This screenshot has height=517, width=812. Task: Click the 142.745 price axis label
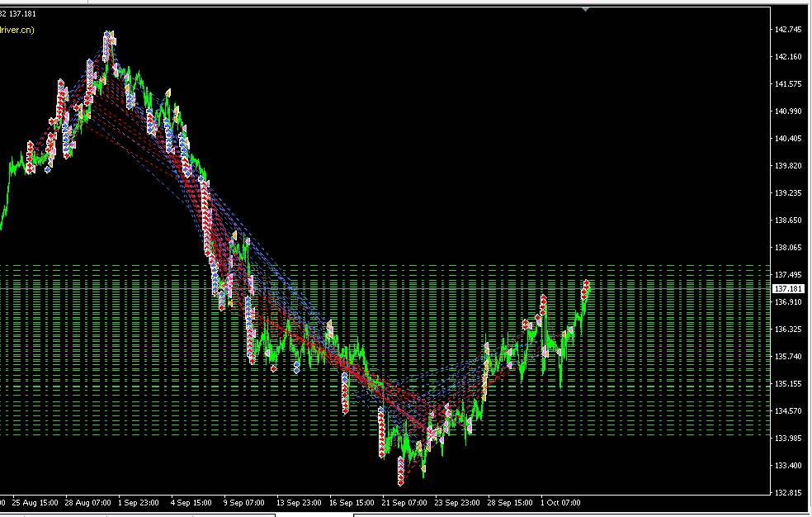[x=788, y=30]
